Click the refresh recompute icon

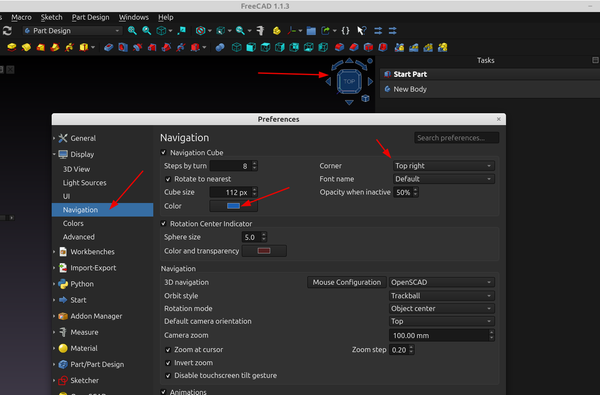pyautogui.click(x=7, y=31)
